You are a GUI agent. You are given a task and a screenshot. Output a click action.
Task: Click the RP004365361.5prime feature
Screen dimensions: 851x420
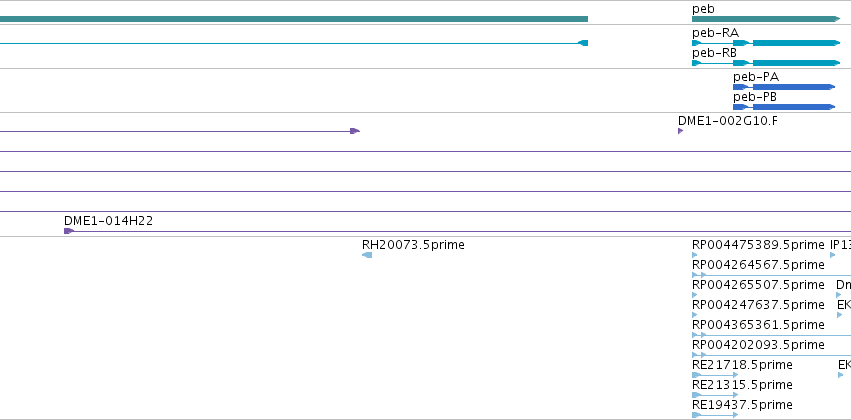click(771, 335)
